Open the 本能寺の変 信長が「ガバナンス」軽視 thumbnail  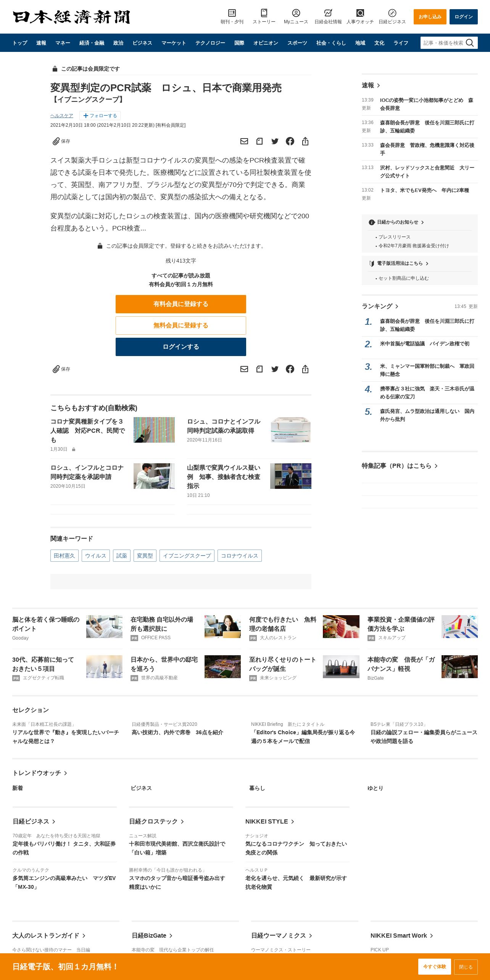tap(459, 667)
